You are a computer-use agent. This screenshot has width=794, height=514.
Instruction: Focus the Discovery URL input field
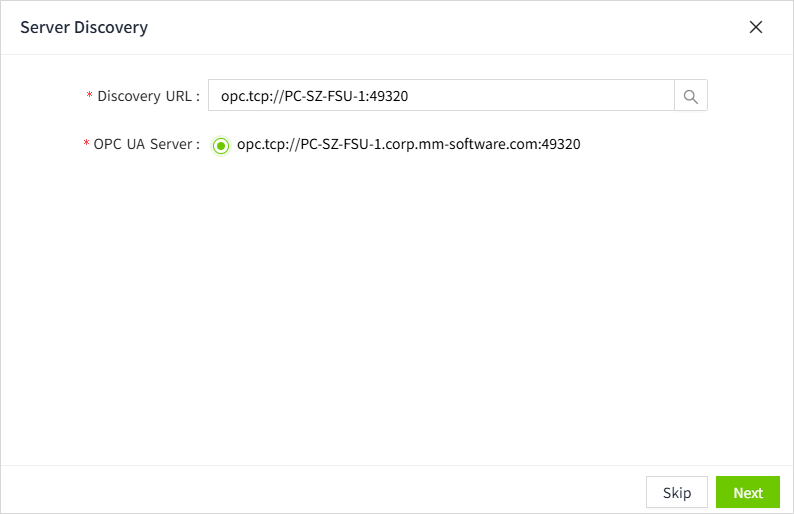coord(440,96)
